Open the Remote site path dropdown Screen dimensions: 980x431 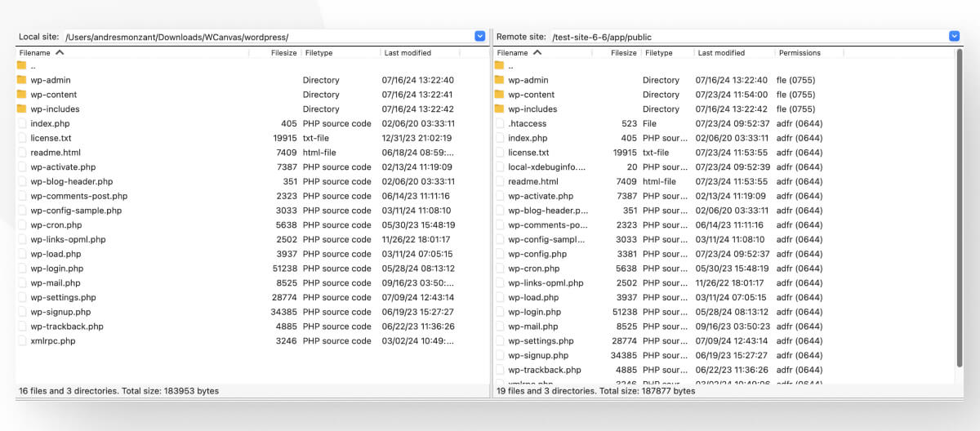click(954, 37)
